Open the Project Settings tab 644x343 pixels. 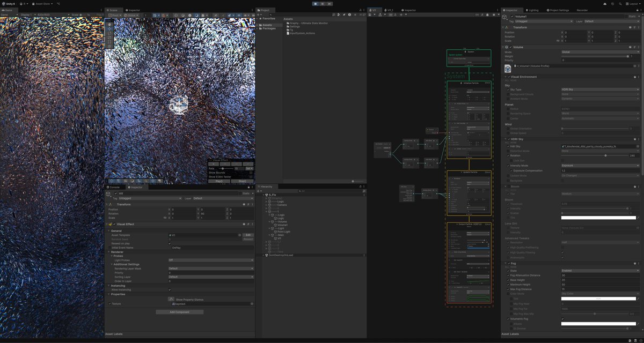(x=558, y=10)
